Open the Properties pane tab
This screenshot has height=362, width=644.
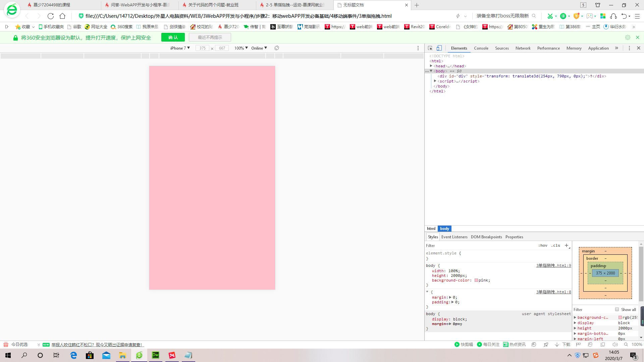[514, 237]
